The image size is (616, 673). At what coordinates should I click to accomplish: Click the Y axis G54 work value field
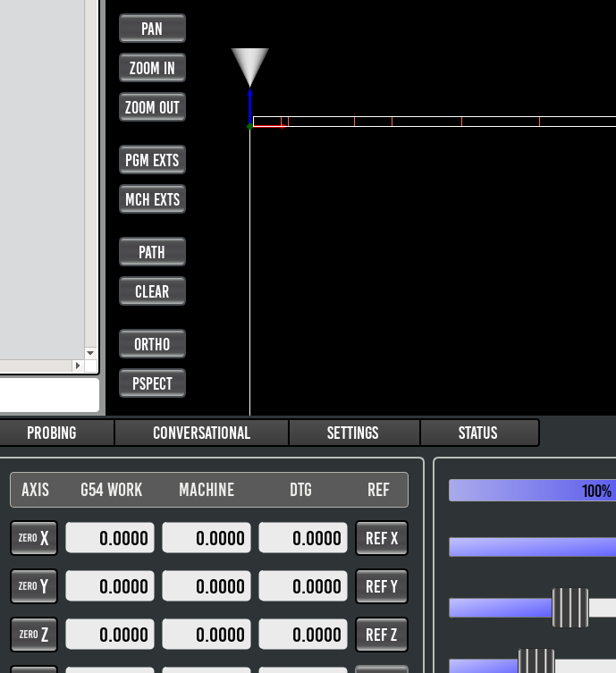click(110, 586)
